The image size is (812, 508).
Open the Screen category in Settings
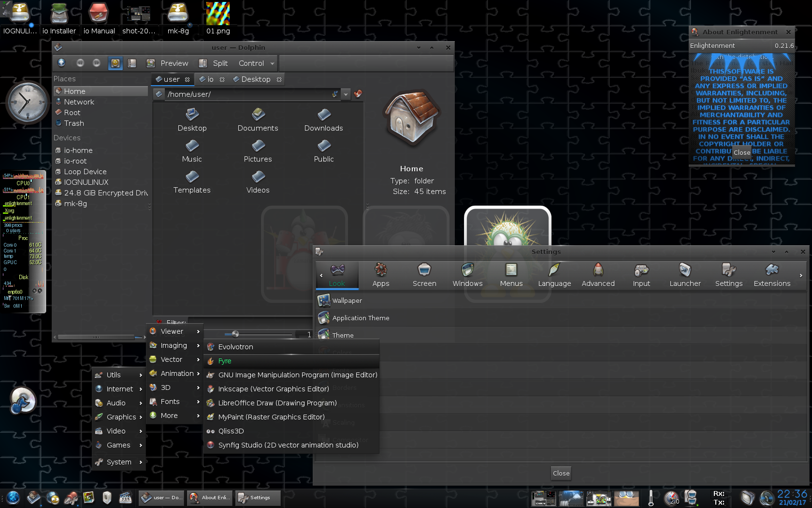tap(424, 275)
